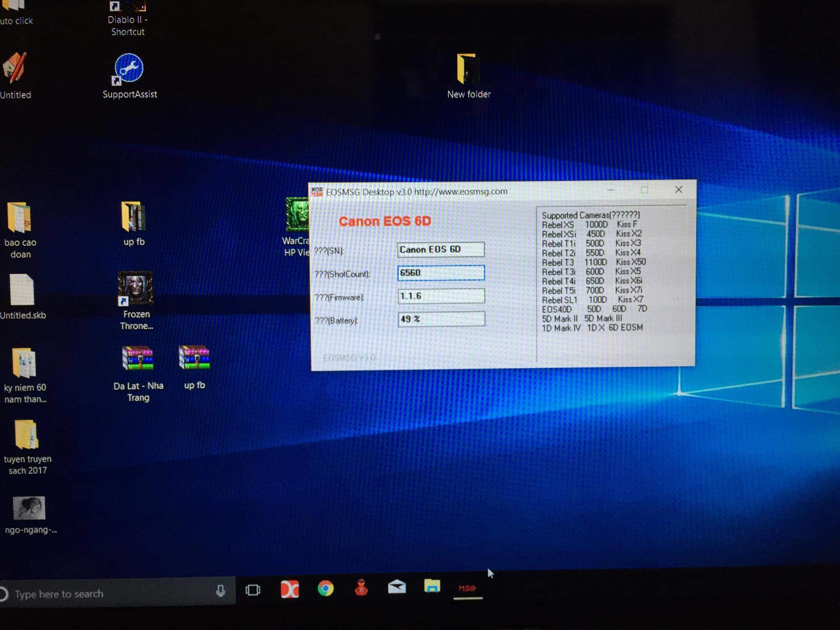Screen dimensions: 840x630
Task: Open the Frozen Throne shortcut icon
Action: [135, 288]
